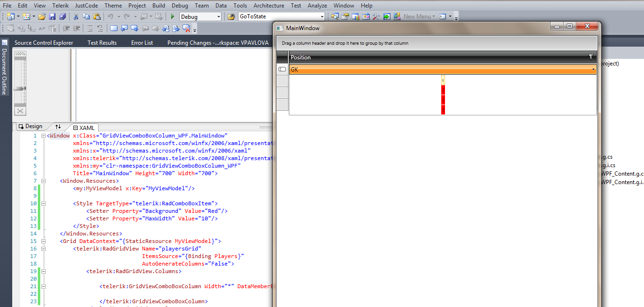The image size is (644, 307).
Task: Switch to the Test Results tab
Action: [x=102, y=43]
